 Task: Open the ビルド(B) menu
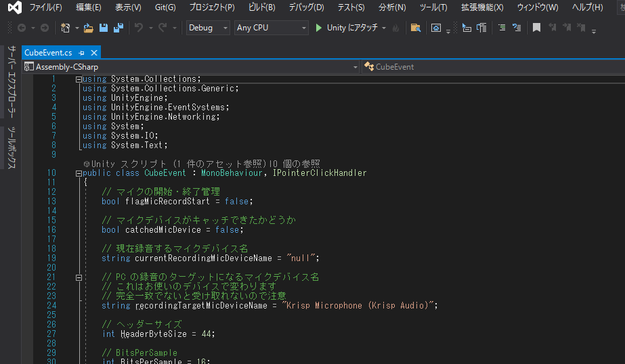[261, 7]
